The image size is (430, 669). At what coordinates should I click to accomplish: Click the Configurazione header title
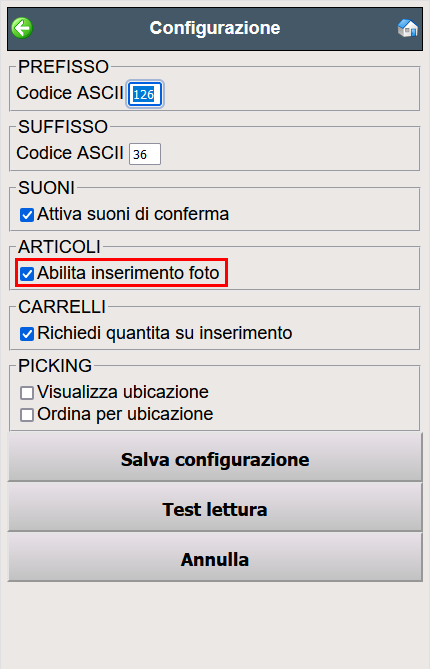point(215,28)
